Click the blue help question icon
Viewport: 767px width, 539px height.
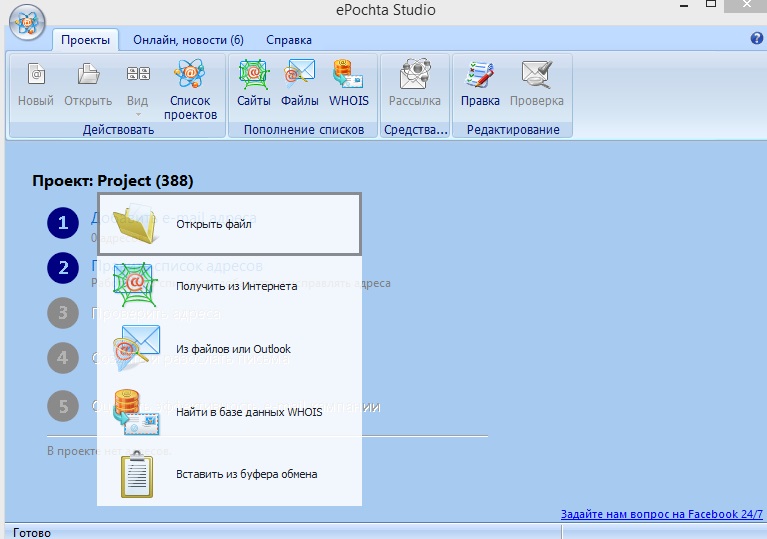(756, 38)
